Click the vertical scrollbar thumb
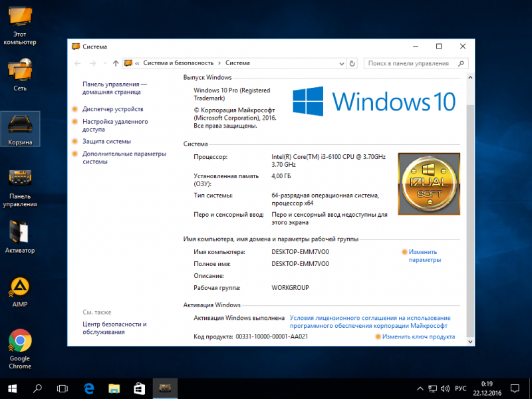This screenshot has height=399, width=532. [470, 220]
